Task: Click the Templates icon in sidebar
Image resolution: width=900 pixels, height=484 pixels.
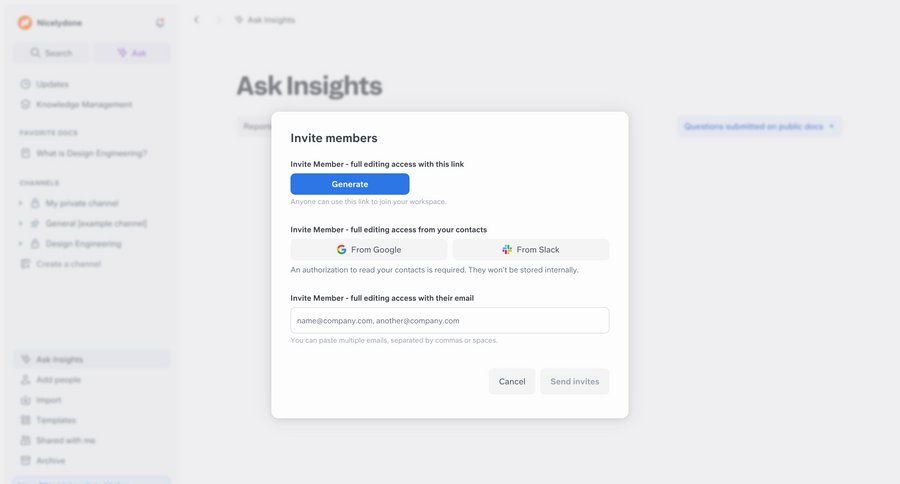Action: click(x=26, y=420)
